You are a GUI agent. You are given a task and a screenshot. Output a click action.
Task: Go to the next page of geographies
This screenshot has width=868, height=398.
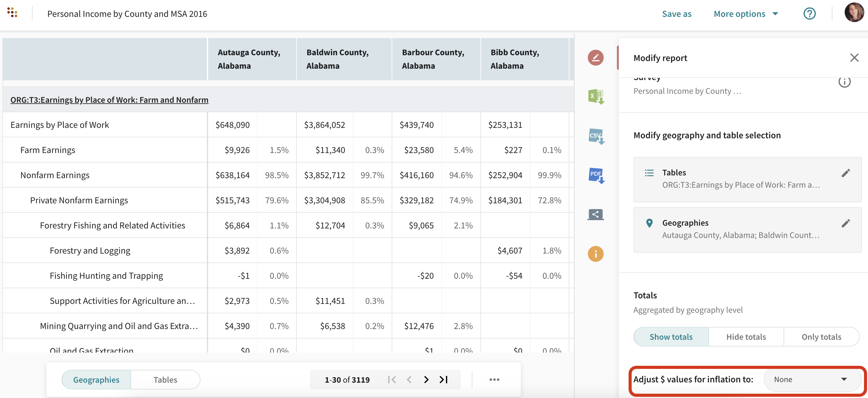(x=426, y=380)
